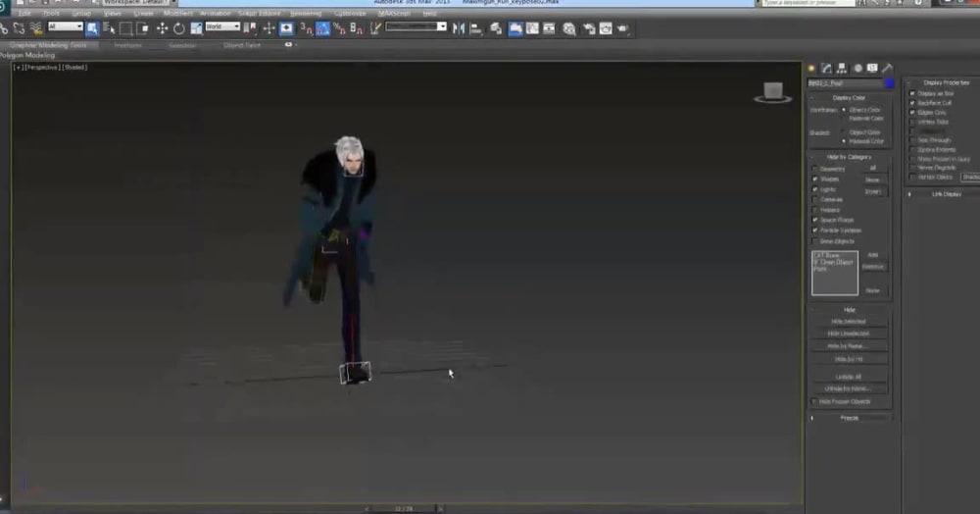Select Shaded Object Color radio button
This screenshot has height=514, width=980.
pyautogui.click(x=844, y=132)
